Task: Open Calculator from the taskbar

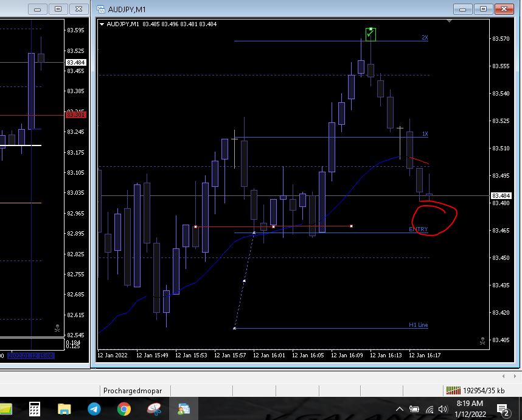Action: (34, 409)
